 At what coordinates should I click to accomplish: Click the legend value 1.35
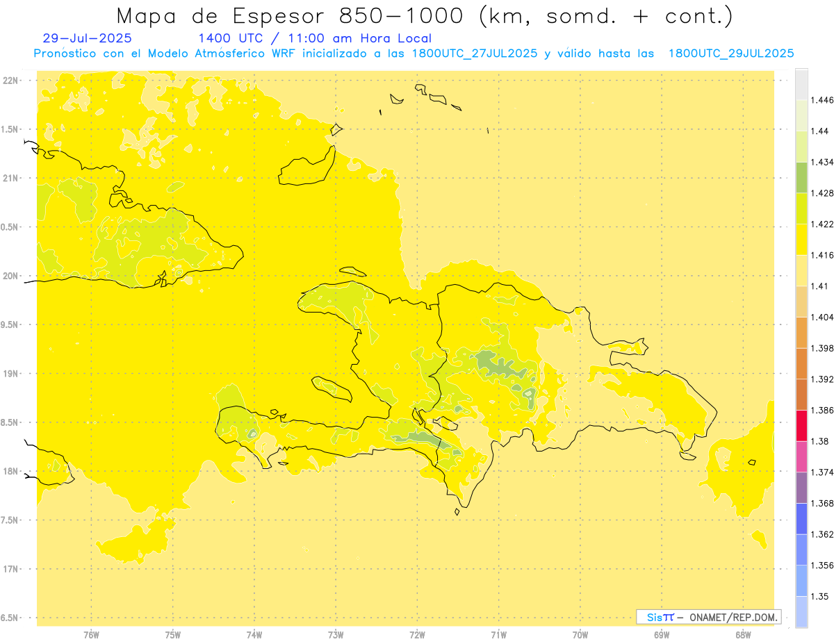pos(821,596)
